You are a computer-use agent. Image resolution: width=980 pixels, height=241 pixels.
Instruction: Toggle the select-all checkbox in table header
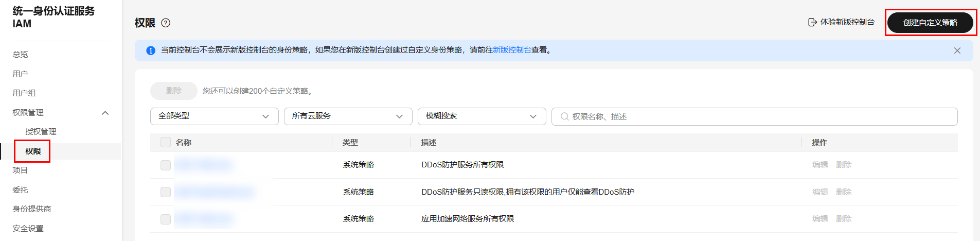[x=166, y=142]
